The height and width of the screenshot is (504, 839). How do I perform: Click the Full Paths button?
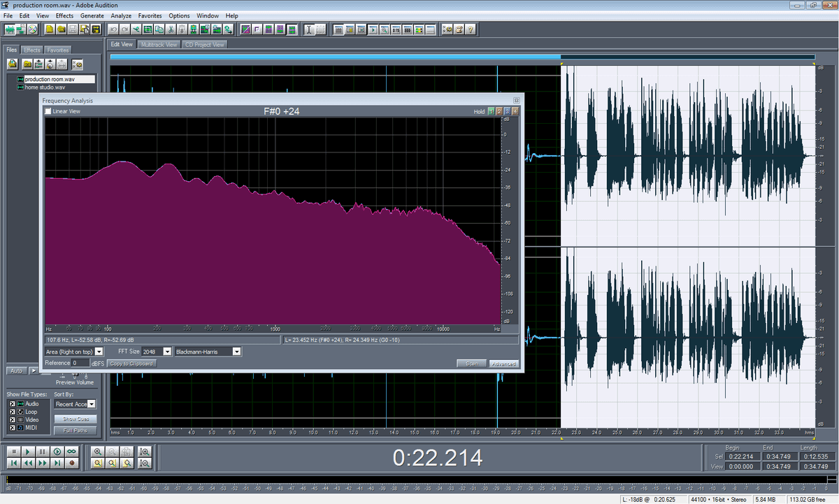tap(76, 431)
